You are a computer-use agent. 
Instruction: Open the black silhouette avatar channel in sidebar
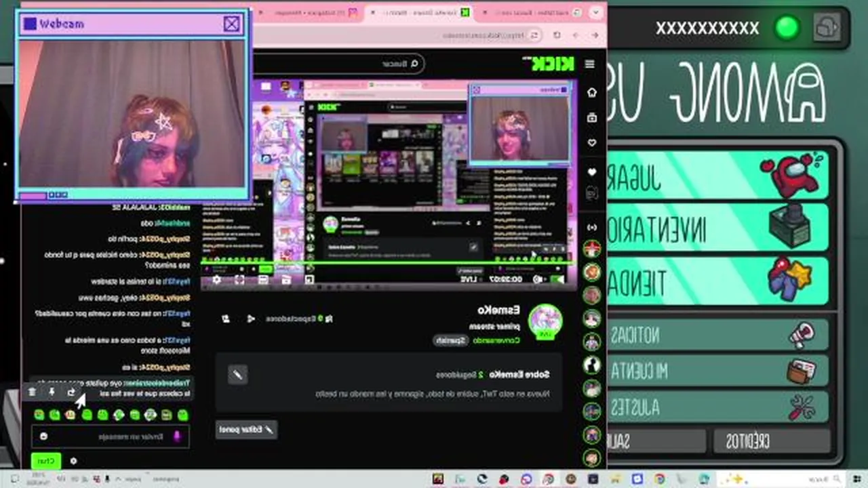[x=592, y=365]
